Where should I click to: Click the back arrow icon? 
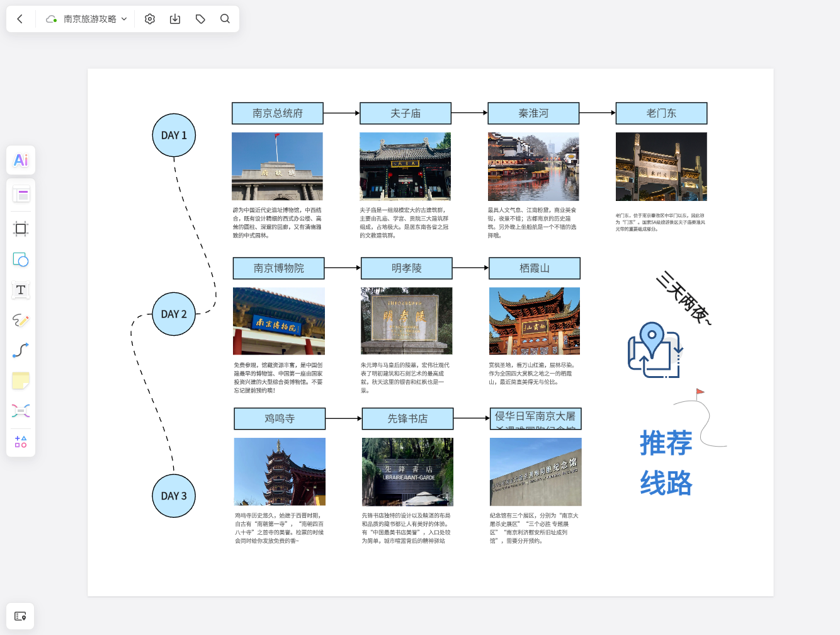pos(20,19)
